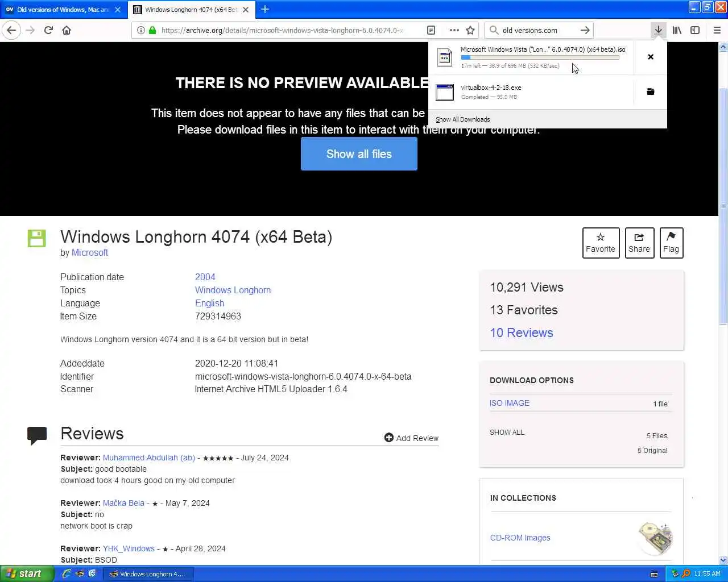
Task: Open reviewer Mačka Bela profile
Action: point(123,503)
